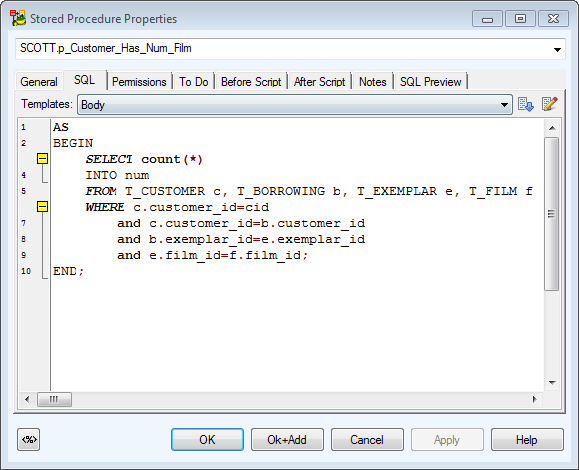
Task: Click line number 5 in gutter
Action: [x=24, y=191]
